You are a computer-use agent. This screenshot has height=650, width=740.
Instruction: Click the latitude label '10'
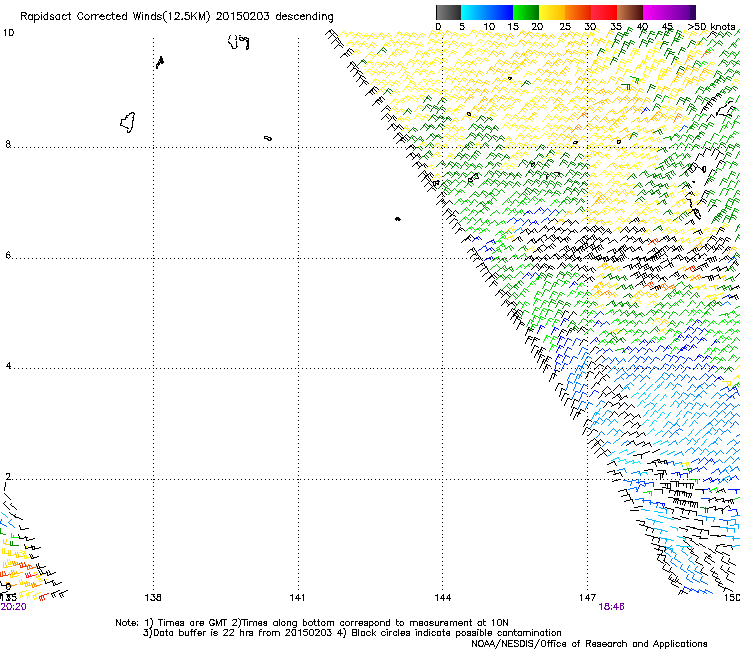point(8,33)
